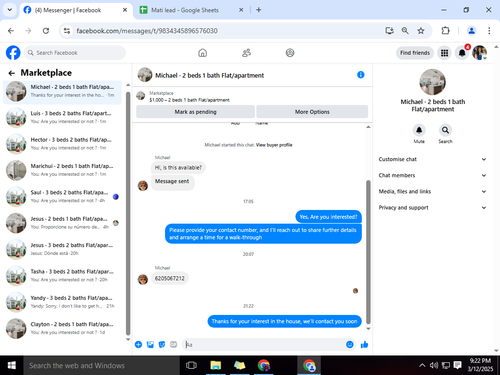Go back in browser history
This screenshot has width=500, height=375.
[11, 31]
